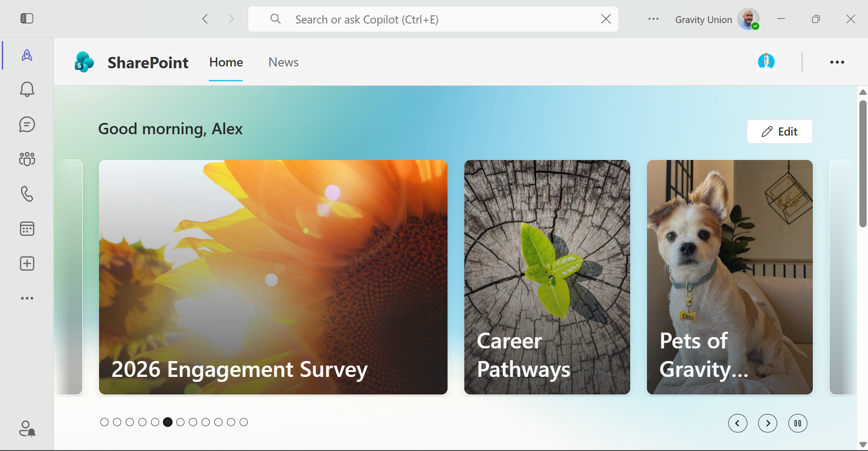Viewport: 868px width, 451px height.
Task: Pause the carousel autoplay
Action: click(x=798, y=423)
